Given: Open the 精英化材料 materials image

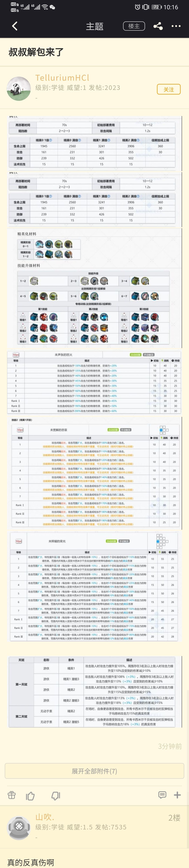Looking at the screenshot, I should click(94, 288).
